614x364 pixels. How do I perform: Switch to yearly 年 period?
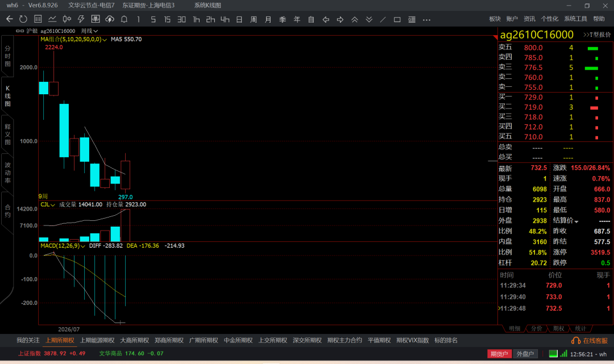click(x=297, y=19)
